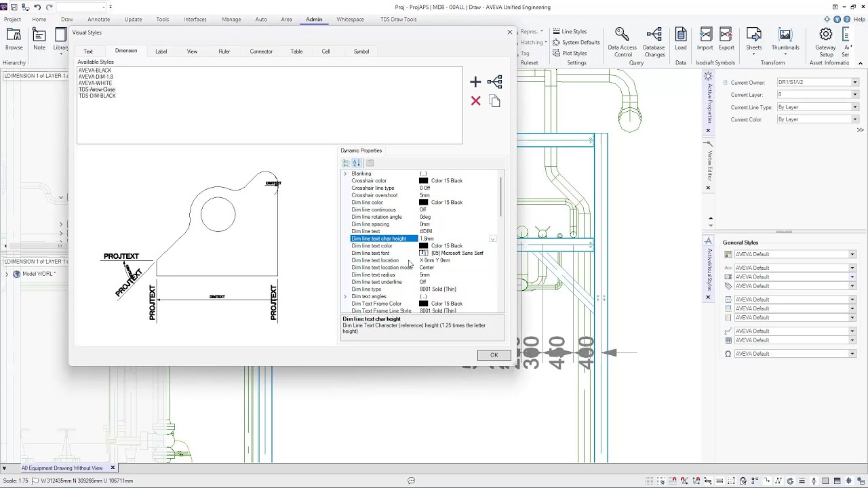Toggle alphabetical sort in Dynamic Properties
The image size is (868, 488).
[357, 163]
